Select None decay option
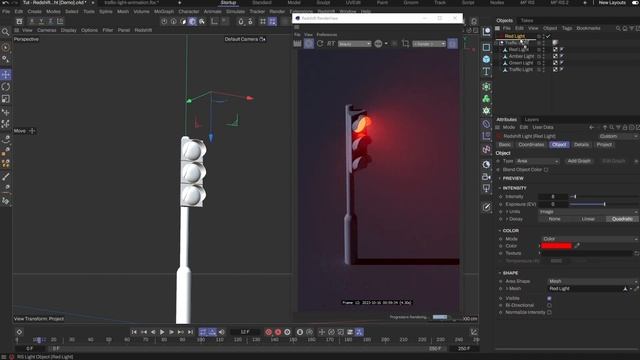This screenshot has height=360, width=640. [554, 219]
